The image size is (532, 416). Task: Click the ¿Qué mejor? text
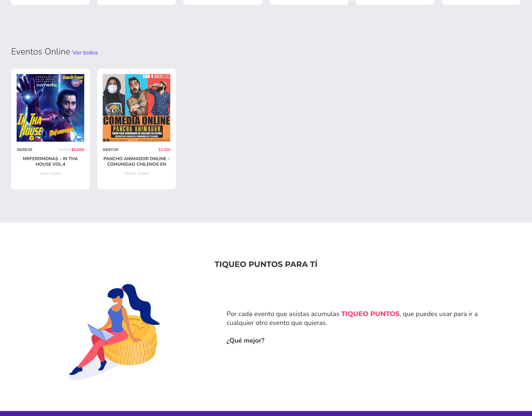coord(245,340)
